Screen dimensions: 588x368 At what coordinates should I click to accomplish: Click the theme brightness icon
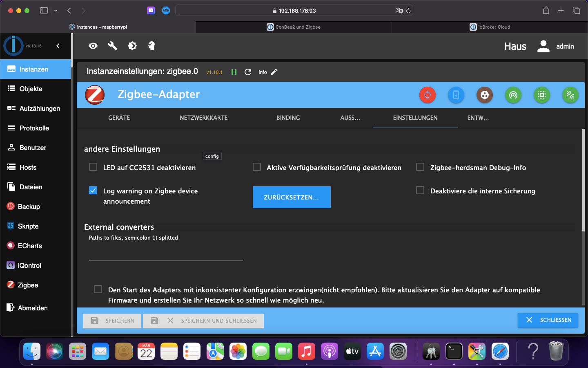tap(132, 46)
